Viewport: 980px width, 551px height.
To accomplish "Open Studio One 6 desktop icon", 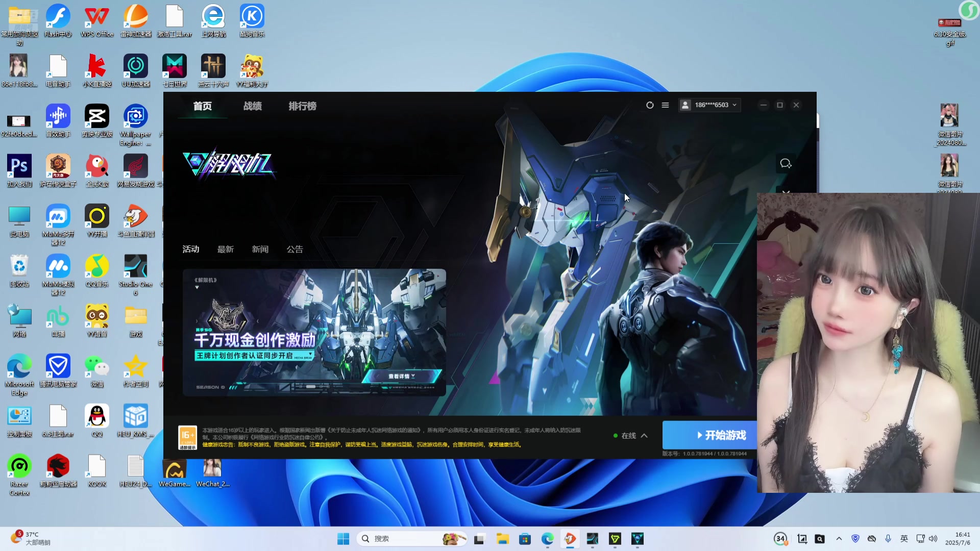I will tap(135, 275).
